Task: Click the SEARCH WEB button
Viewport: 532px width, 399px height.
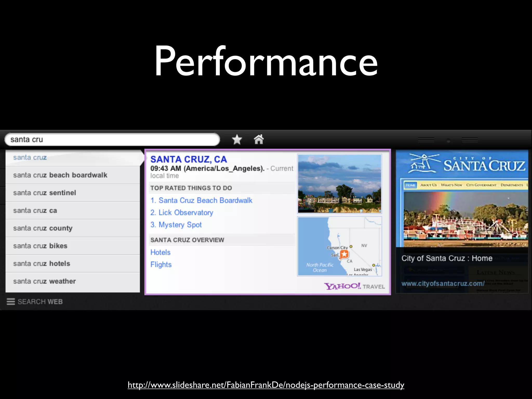Action: (x=35, y=302)
